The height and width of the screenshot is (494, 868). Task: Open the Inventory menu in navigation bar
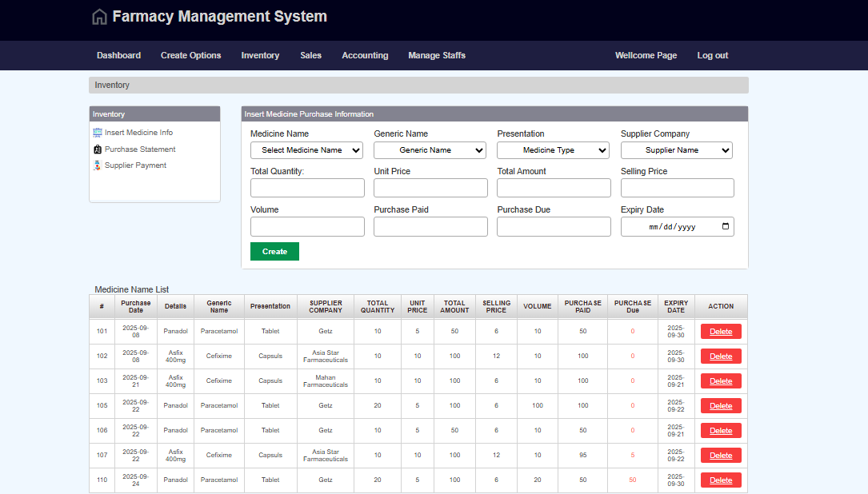(x=260, y=55)
